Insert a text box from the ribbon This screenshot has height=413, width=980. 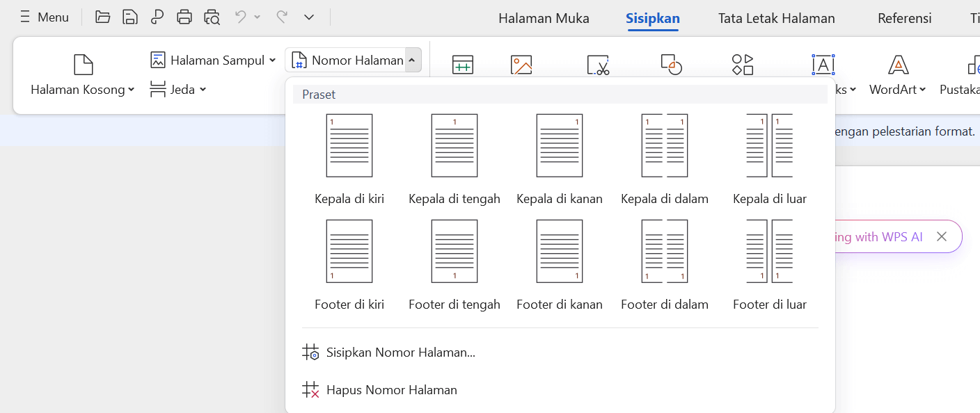[x=823, y=65]
